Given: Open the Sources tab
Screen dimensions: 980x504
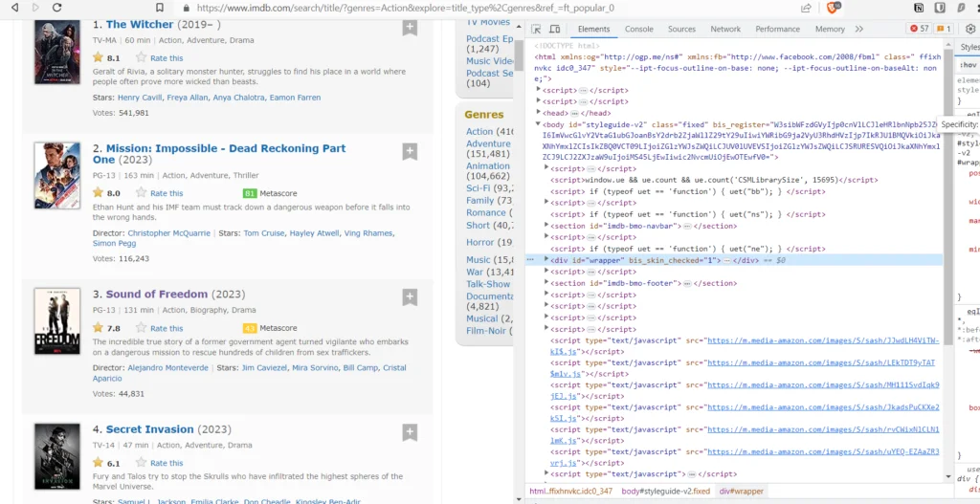Looking at the screenshot, I should [x=681, y=30].
